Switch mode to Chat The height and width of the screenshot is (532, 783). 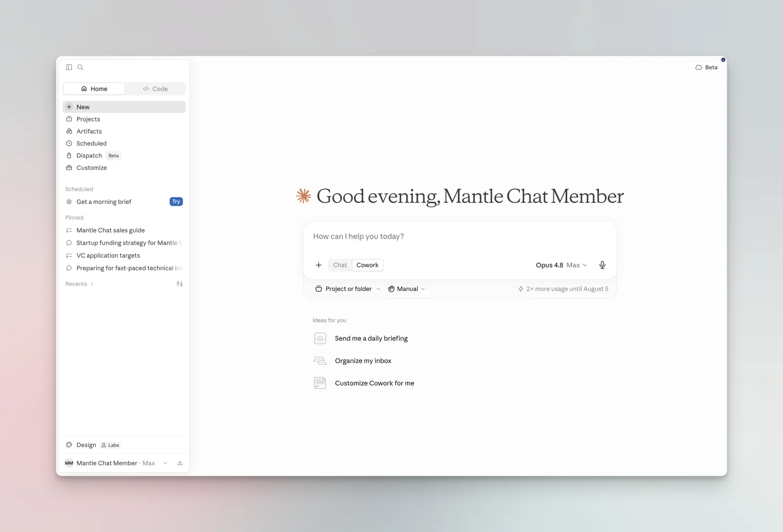(x=340, y=265)
